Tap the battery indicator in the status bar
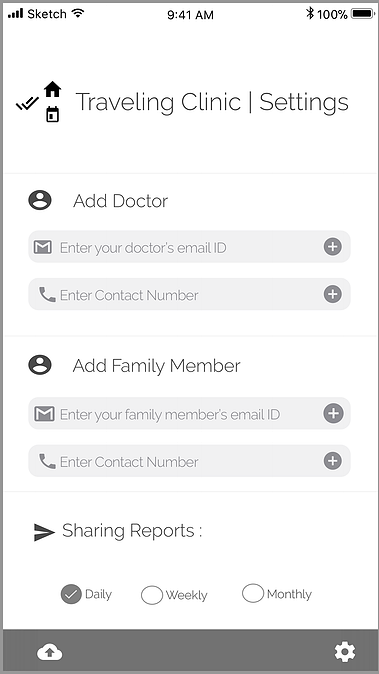Image resolution: width=379 pixels, height=674 pixels. tap(363, 14)
